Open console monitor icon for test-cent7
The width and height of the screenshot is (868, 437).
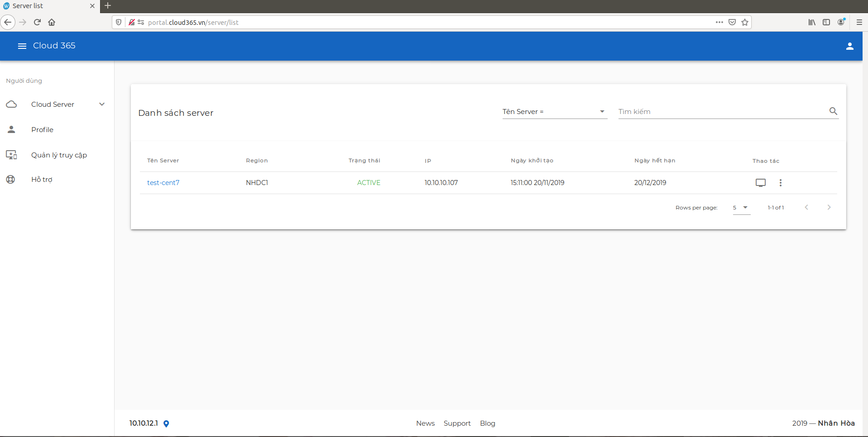tap(761, 183)
